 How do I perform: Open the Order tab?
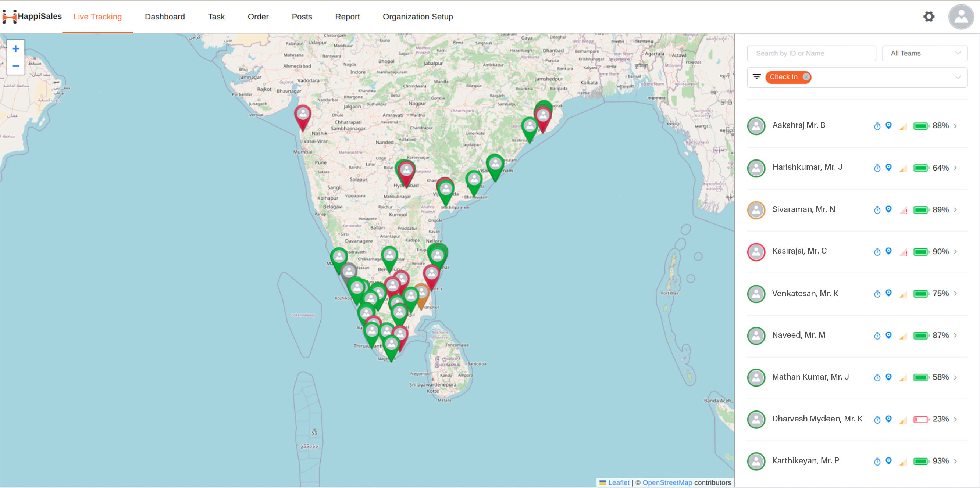click(258, 17)
